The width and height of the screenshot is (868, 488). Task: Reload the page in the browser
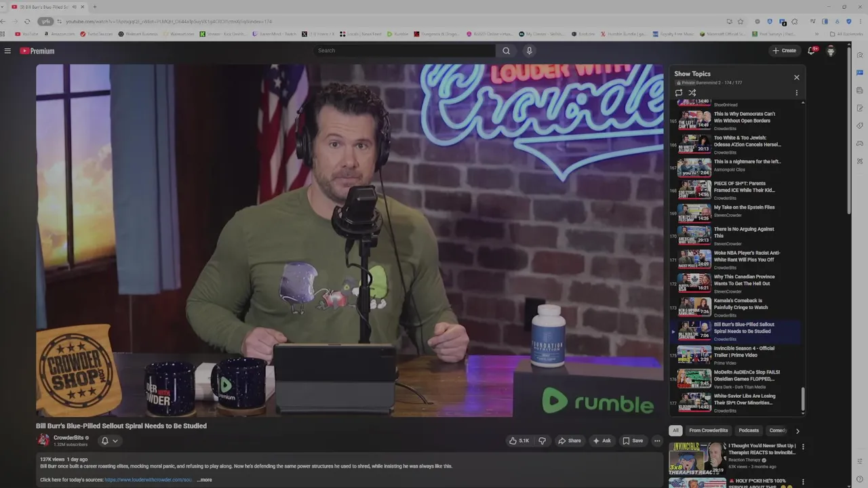point(27,21)
